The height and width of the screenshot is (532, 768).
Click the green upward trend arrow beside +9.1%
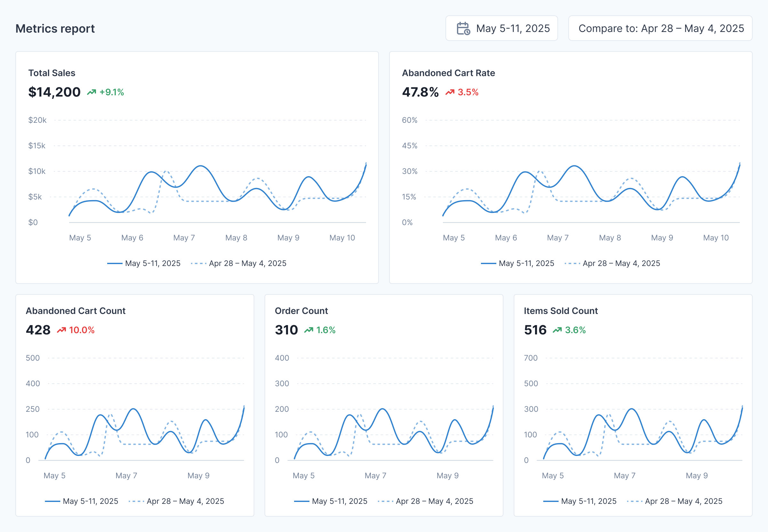click(x=91, y=91)
